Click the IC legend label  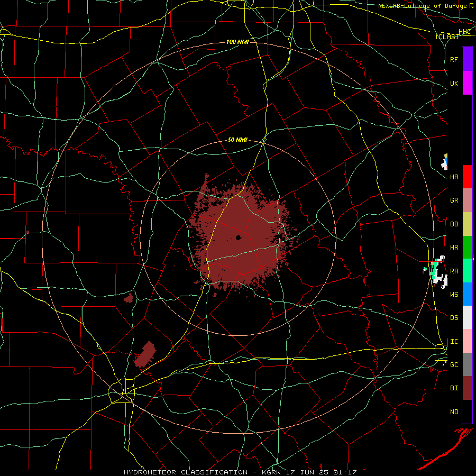click(x=454, y=342)
